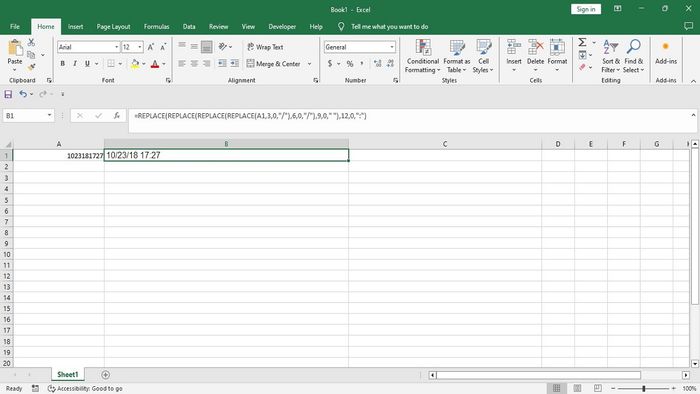The width and height of the screenshot is (700, 394).
Task: Add a new sheet with plus icon
Action: point(105,375)
